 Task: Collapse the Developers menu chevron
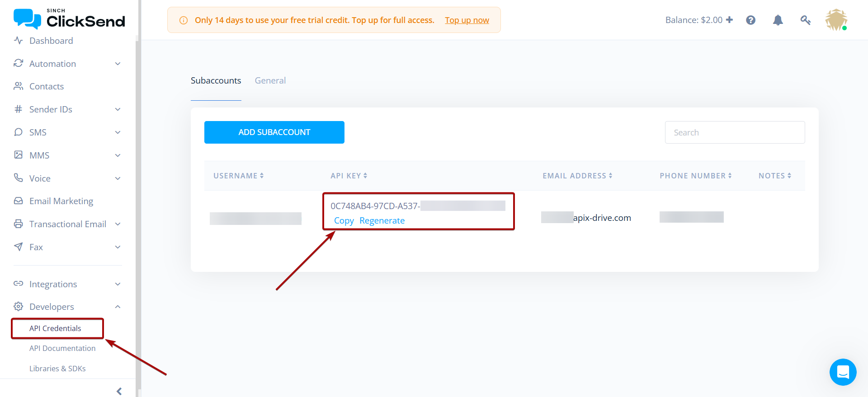tap(118, 307)
